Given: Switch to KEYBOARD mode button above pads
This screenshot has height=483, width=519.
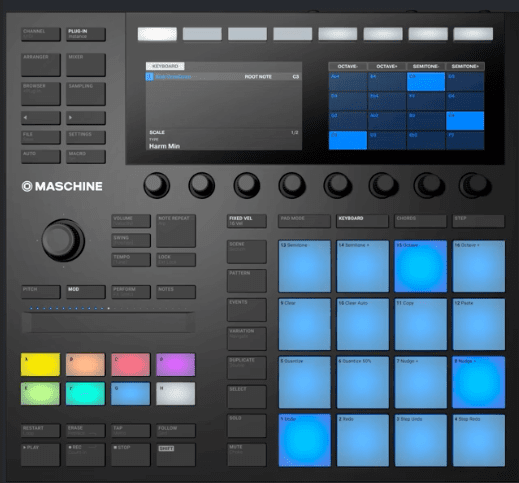Looking at the screenshot, I should [x=362, y=221].
